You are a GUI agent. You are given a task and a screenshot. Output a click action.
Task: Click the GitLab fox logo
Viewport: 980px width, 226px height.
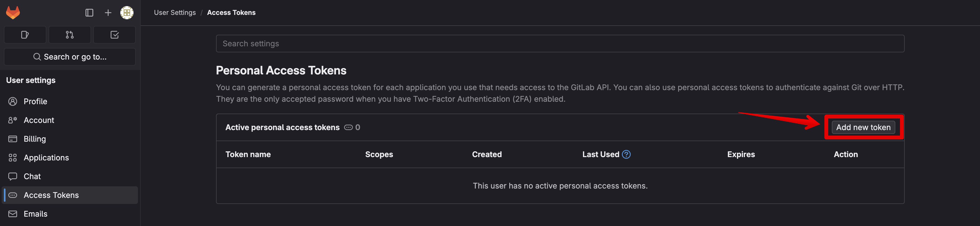click(13, 12)
